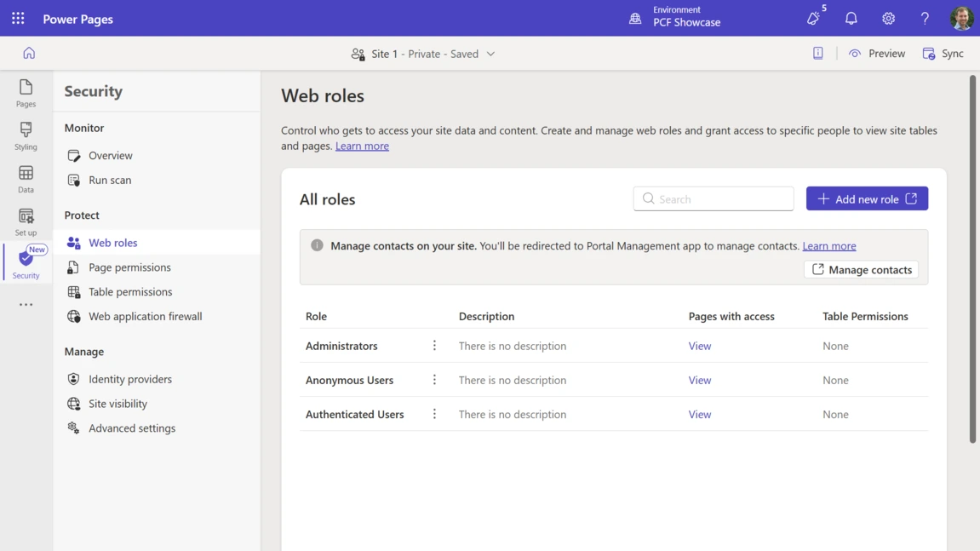Open Identity providers

[157, 378]
